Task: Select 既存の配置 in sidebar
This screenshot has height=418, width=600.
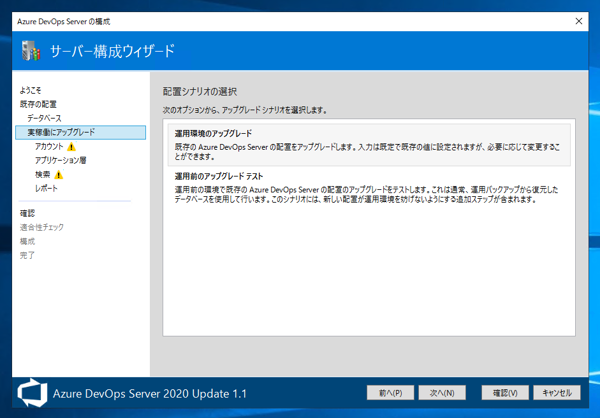Action: click(38, 104)
